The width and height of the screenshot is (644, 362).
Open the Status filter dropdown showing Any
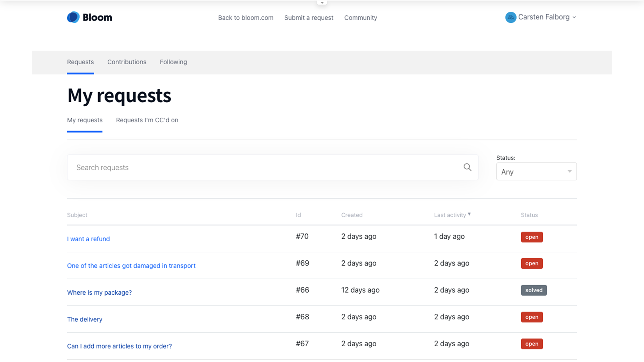536,172
